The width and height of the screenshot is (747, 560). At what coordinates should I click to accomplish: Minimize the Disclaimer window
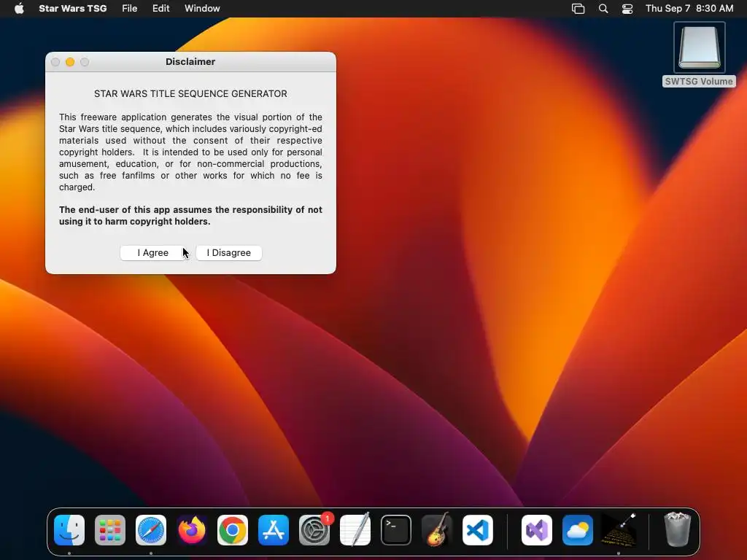click(x=70, y=62)
